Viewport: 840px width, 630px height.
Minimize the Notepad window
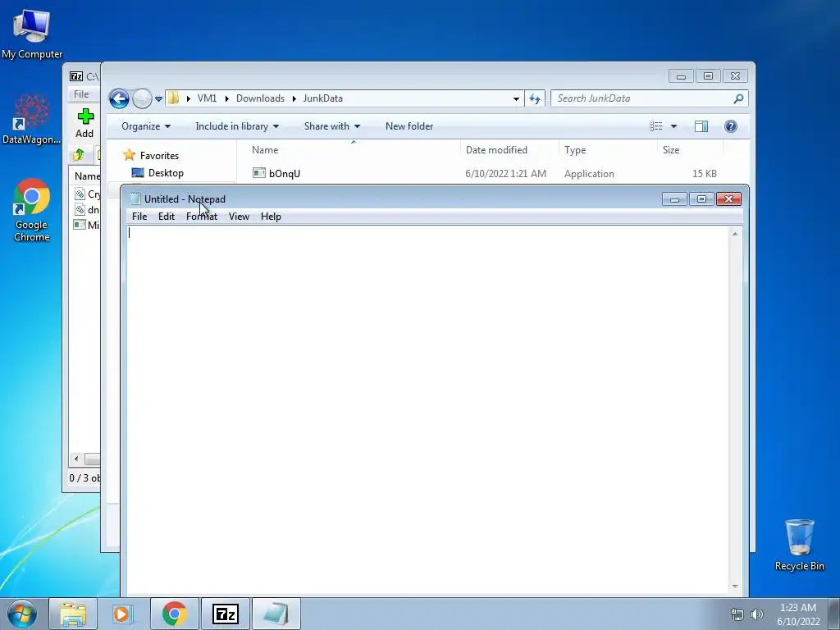click(674, 199)
